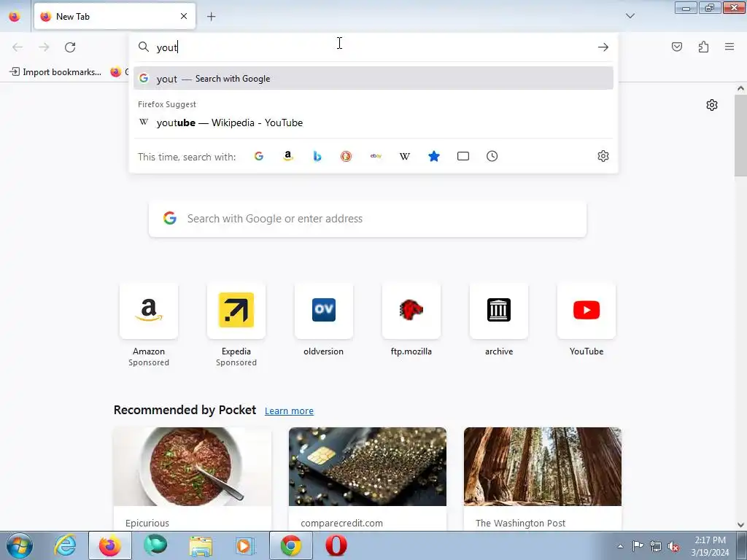This screenshot has width=747, height=560.
Task: Open Chrome from the taskbar
Action: tap(290, 545)
